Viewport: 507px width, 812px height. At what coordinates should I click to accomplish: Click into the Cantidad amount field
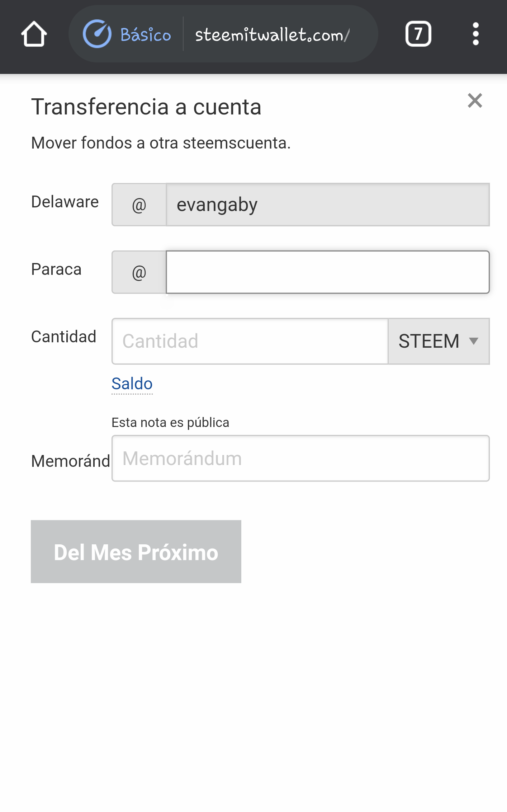coord(250,341)
